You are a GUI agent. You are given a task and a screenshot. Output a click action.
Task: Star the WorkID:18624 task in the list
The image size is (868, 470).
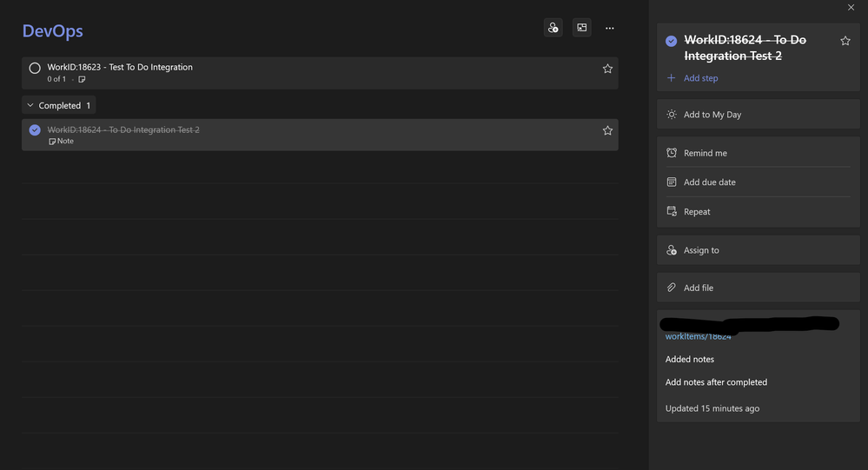607,130
